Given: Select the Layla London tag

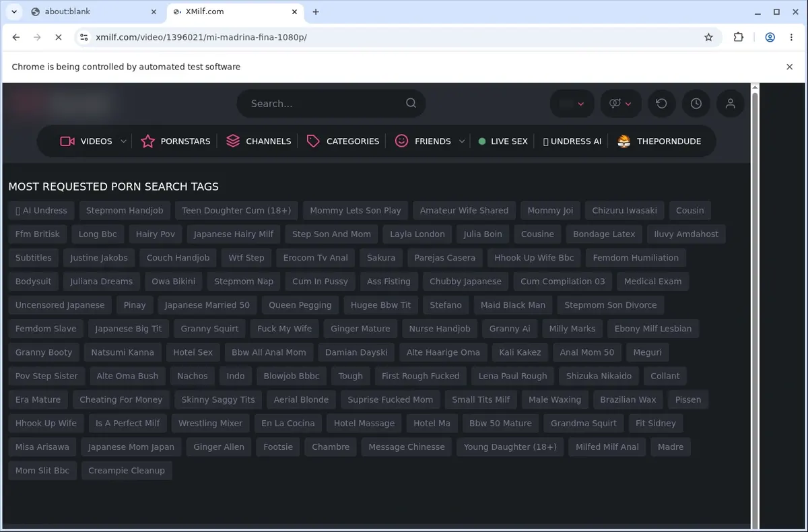Looking at the screenshot, I should [x=417, y=234].
